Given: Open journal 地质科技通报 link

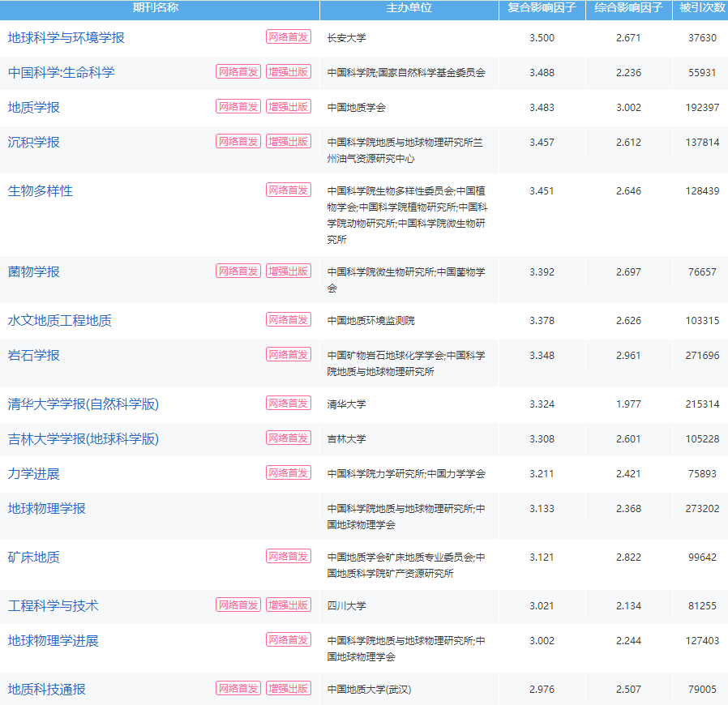Looking at the screenshot, I should [x=46, y=690].
